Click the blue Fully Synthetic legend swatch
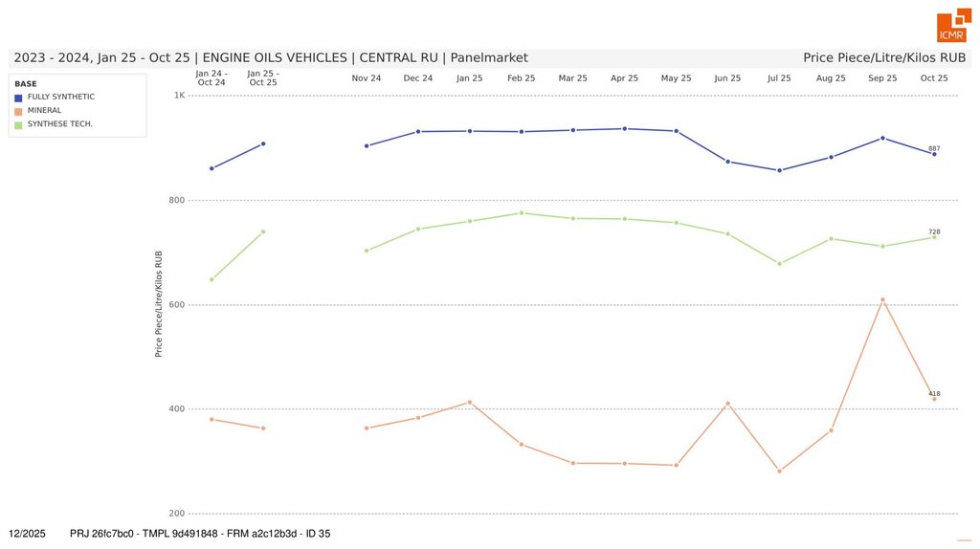 point(18,98)
